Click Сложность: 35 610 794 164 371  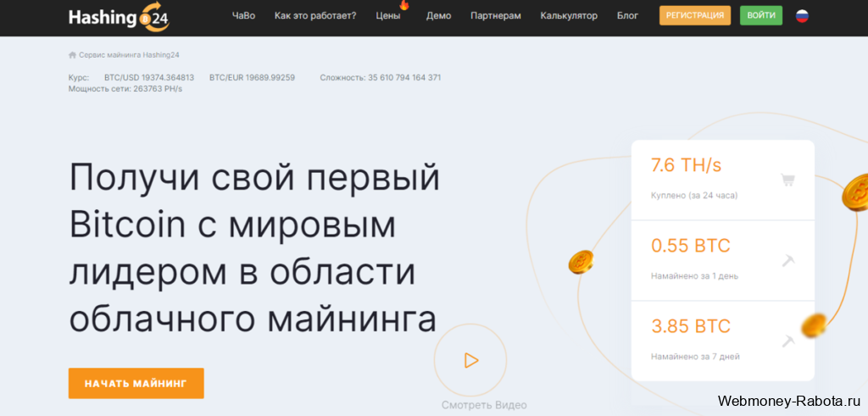pyautogui.click(x=381, y=77)
